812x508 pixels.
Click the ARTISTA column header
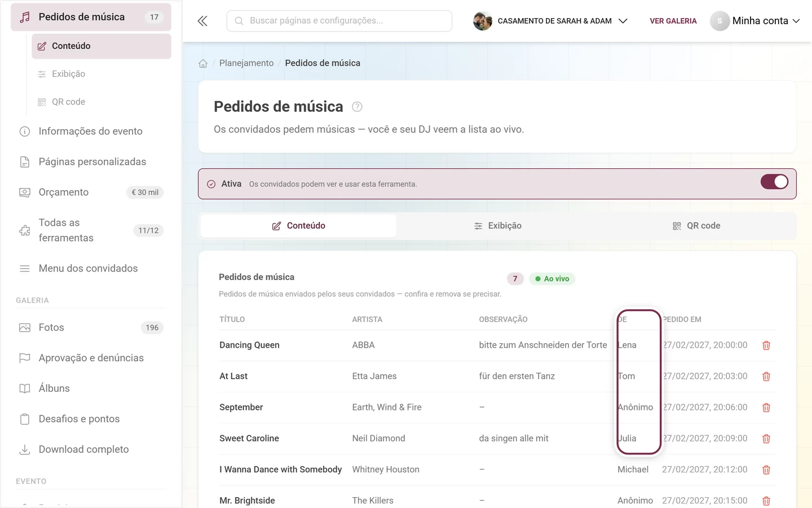[367, 319]
